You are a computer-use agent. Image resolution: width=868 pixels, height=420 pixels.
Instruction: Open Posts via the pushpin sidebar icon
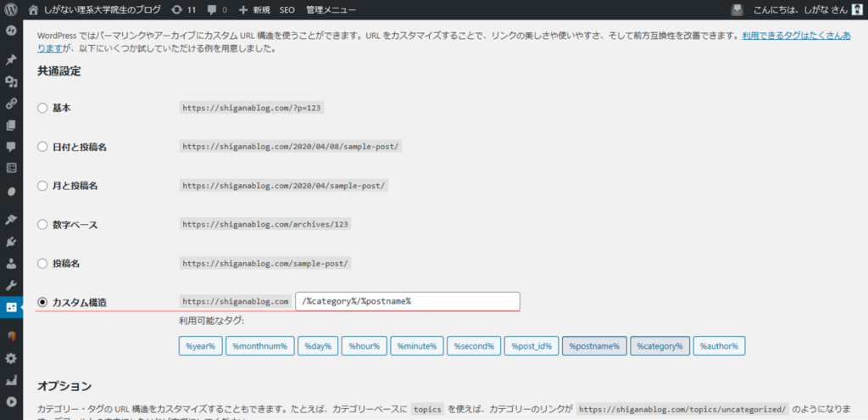coord(11,60)
